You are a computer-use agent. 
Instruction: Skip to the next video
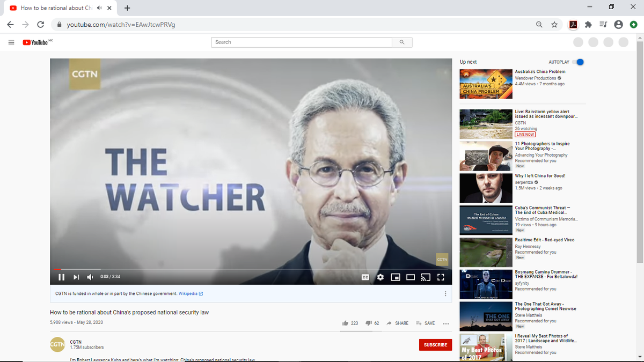76,277
